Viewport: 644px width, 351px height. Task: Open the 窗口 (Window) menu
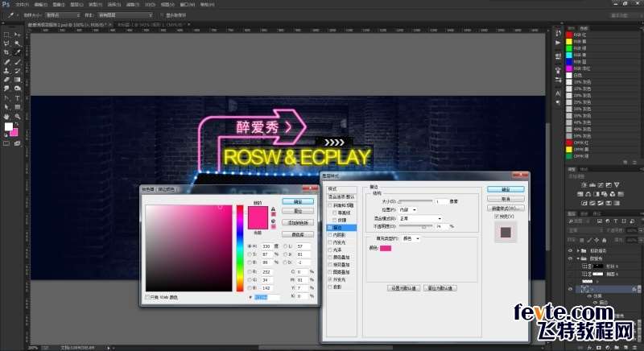pos(188,5)
